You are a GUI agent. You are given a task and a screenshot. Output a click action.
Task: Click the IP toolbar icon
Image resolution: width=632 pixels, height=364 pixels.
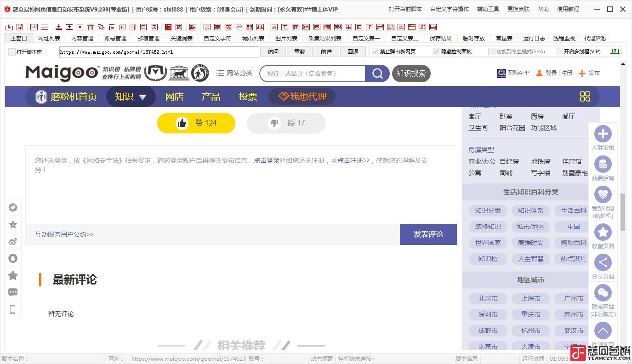370,27
